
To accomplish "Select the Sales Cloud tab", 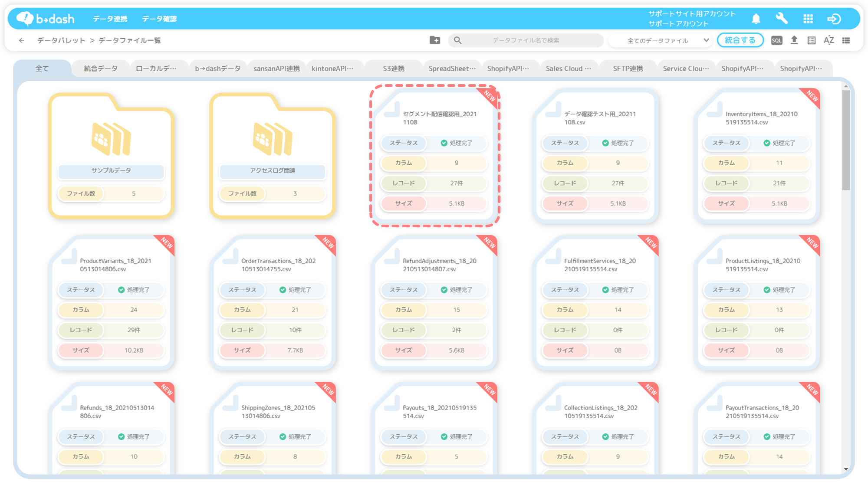I will pos(569,69).
